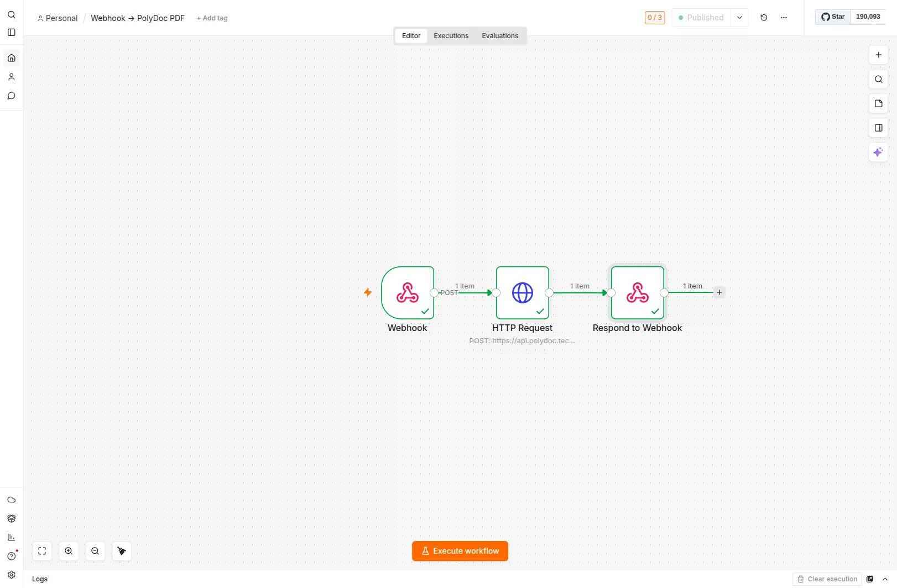Click Clear execution button
Viewport: 897px width, 588px height.
point(827,579)
